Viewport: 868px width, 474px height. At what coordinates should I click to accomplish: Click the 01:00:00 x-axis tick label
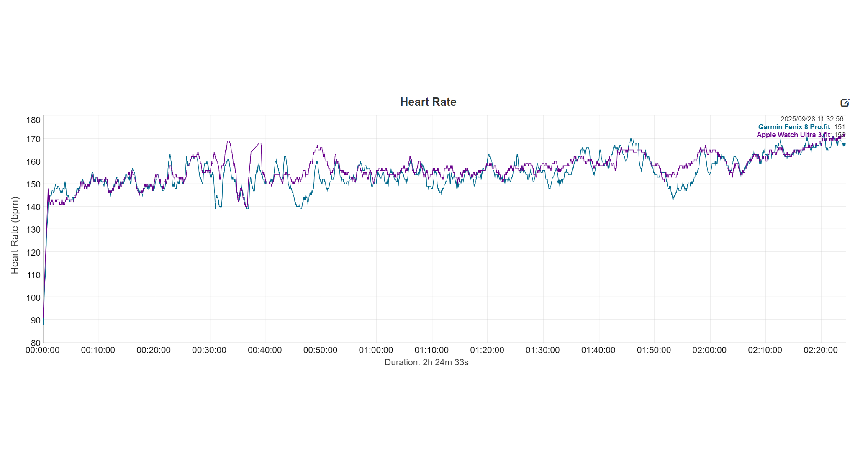[376, 350]
